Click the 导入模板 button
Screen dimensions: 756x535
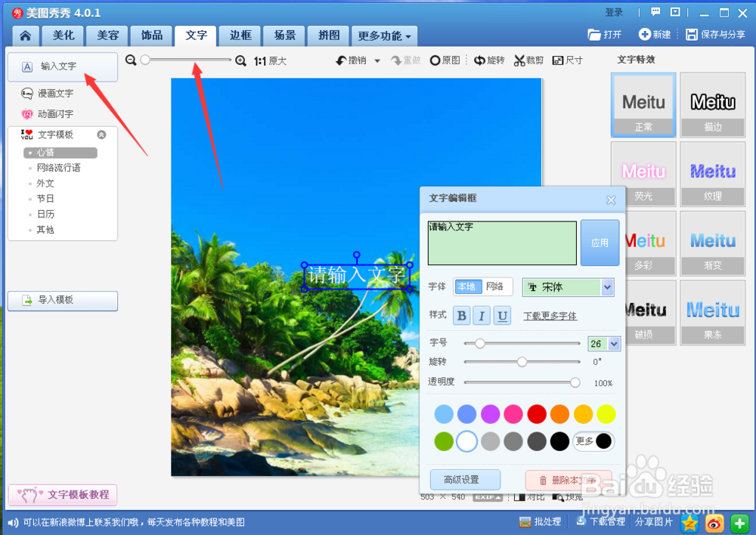click(x=63, y=300)
